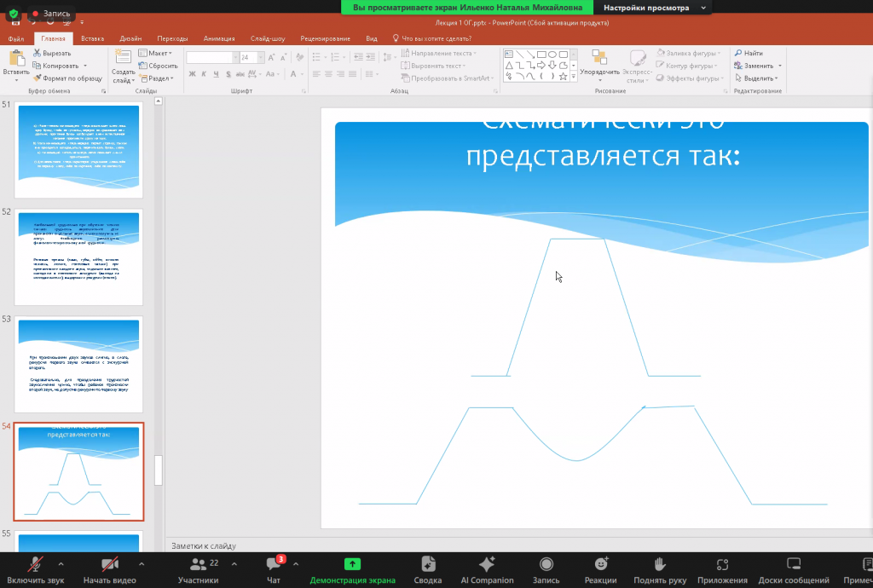
Task: Open the Участники participants panel
Action: tap(198, 570)
